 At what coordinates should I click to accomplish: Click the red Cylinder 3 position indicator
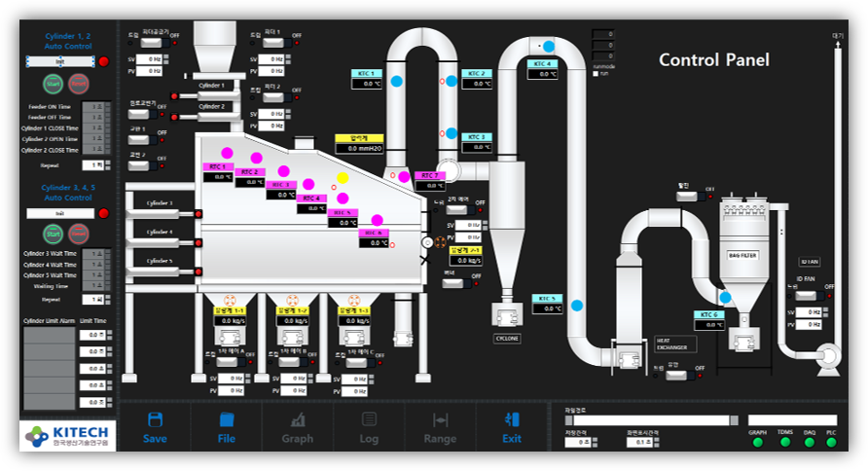point(199,214)
